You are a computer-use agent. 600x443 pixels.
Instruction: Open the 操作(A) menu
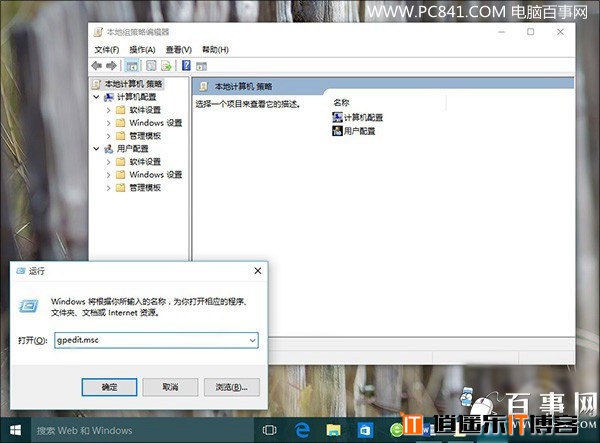pos(142,50)
